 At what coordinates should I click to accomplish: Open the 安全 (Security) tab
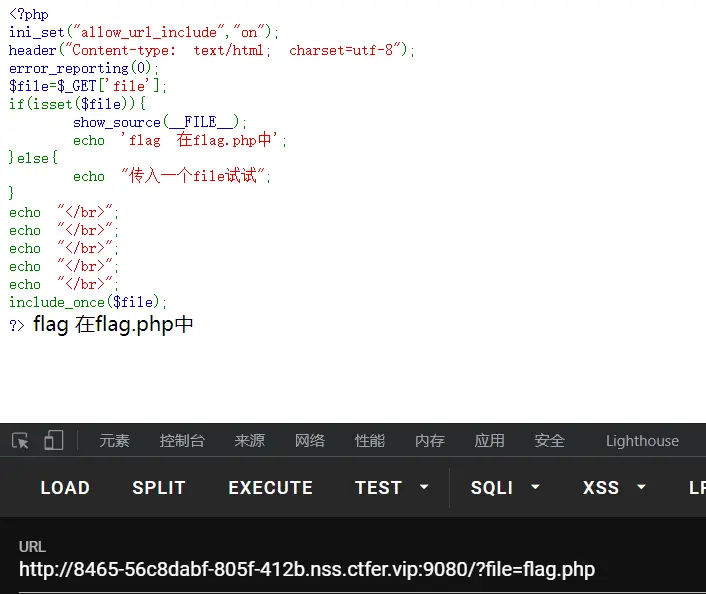click(x=550, y=441)
